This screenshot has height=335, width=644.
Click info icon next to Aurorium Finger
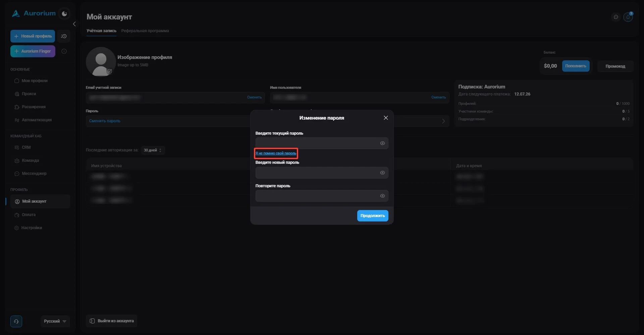(x=64, y=51)
